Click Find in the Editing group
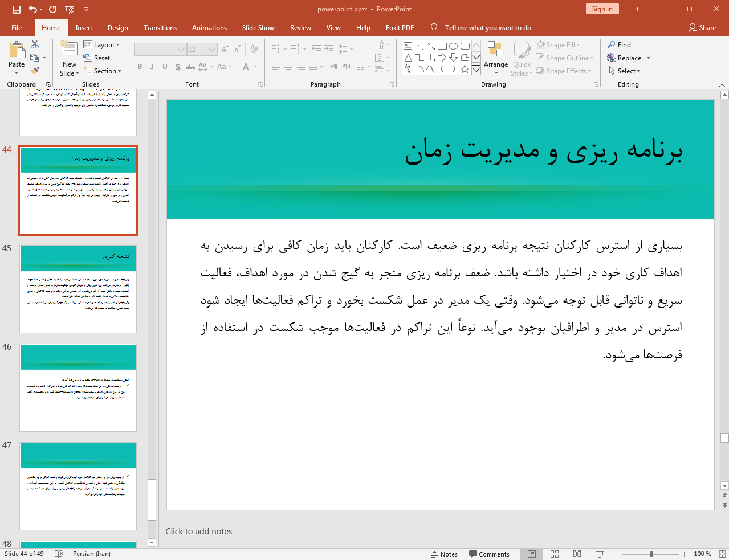729x560 pixels. (620, 45)
